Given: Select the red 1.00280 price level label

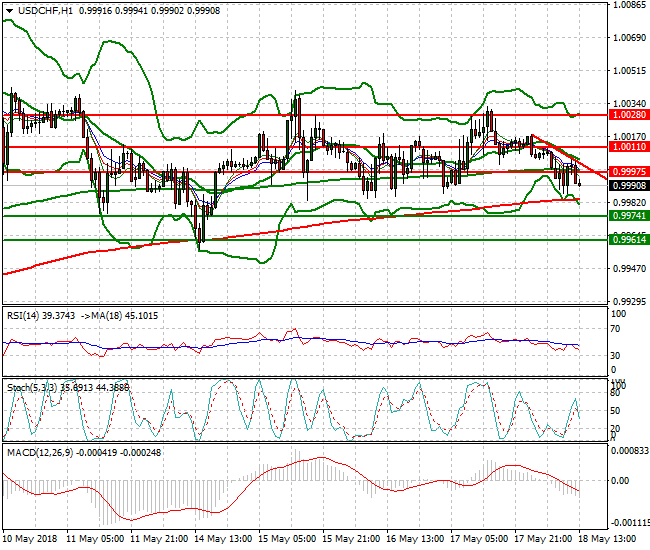Looking at the screenshot, I should [x=629, y=115].
